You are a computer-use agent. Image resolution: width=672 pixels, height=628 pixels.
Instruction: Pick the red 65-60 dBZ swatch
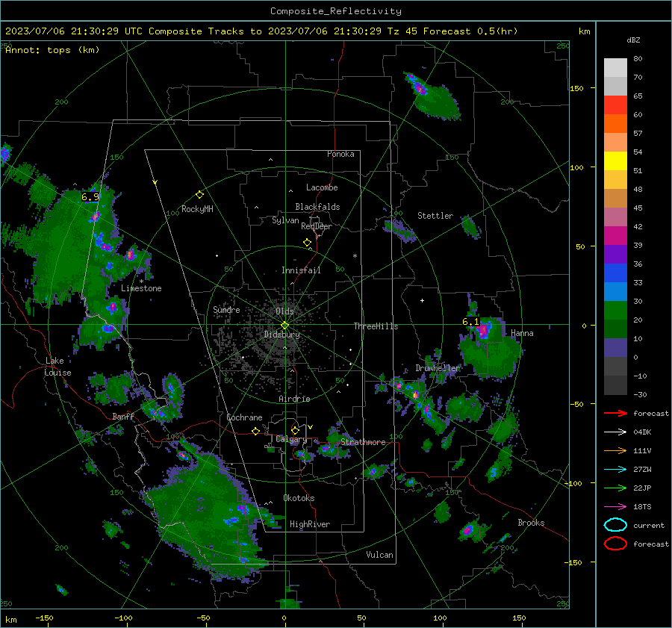coord(615,105)
